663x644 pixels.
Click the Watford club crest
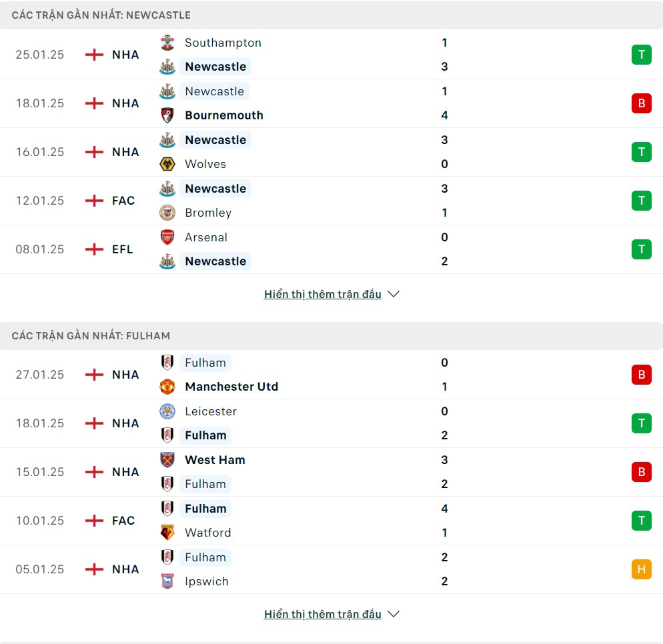coord(167,533)
